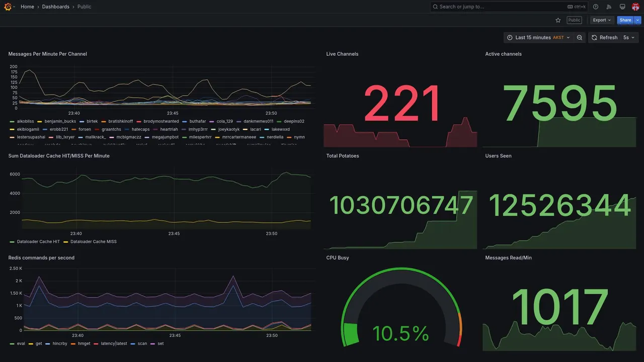Toggle the Dataloader Cache MISS legend series
This screenshot has width=644, height=362.
90,242
